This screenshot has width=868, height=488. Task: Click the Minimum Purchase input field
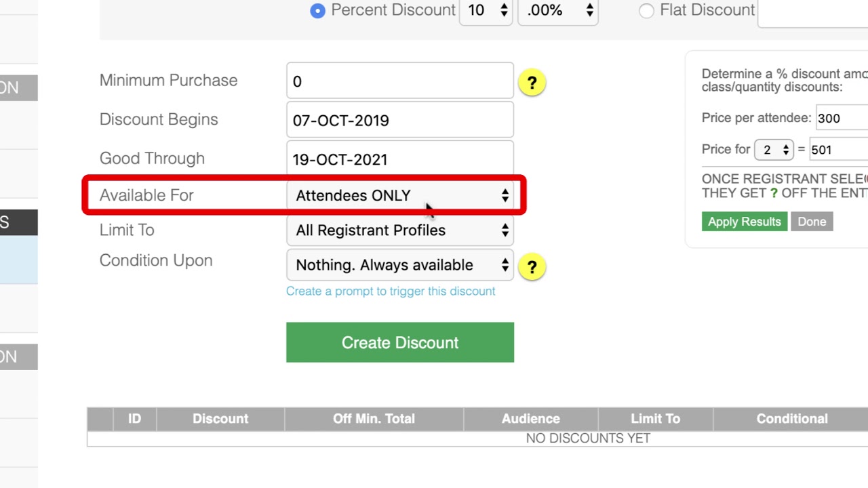[x=400, y=81]
